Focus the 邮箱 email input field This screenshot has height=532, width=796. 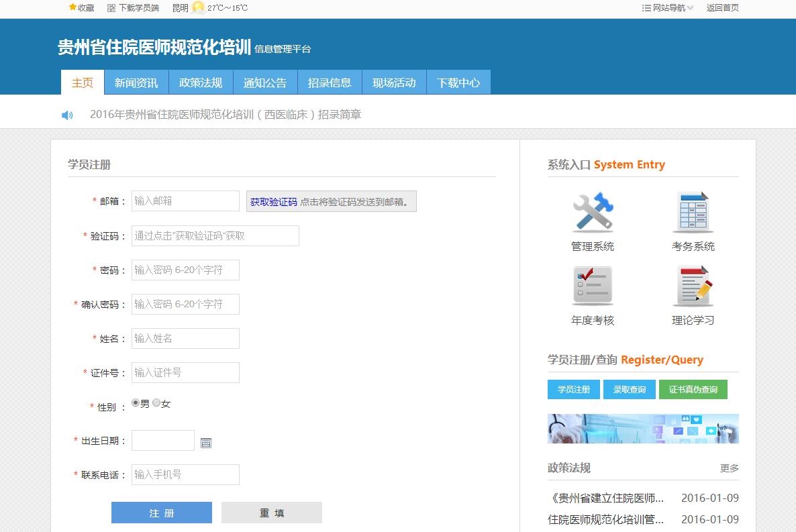click(185, 201)
